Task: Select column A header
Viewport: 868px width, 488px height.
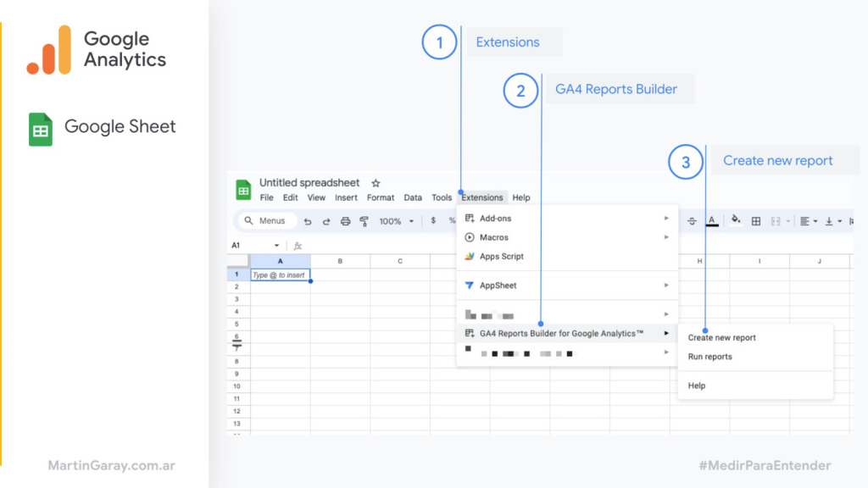Action: (x=280, y=261)
